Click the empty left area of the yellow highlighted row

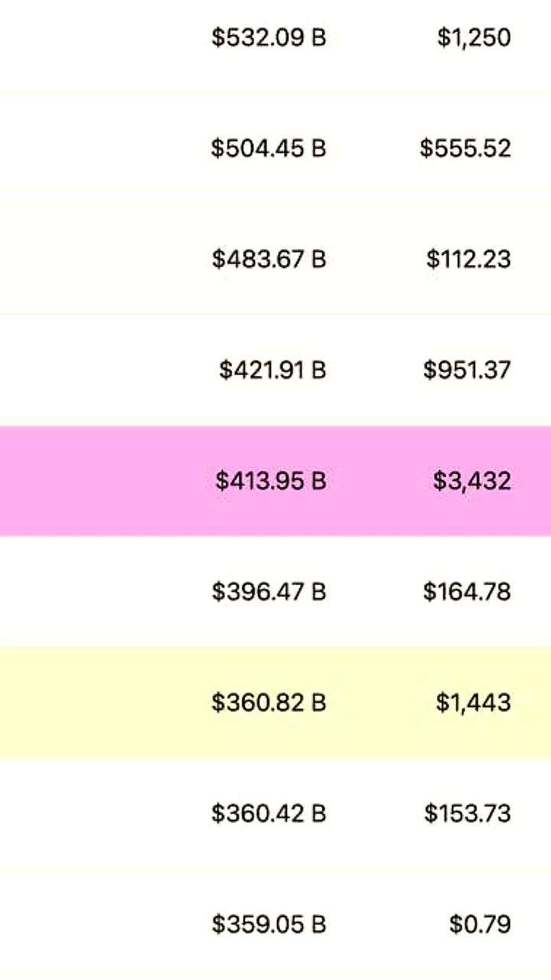(99, 703)
